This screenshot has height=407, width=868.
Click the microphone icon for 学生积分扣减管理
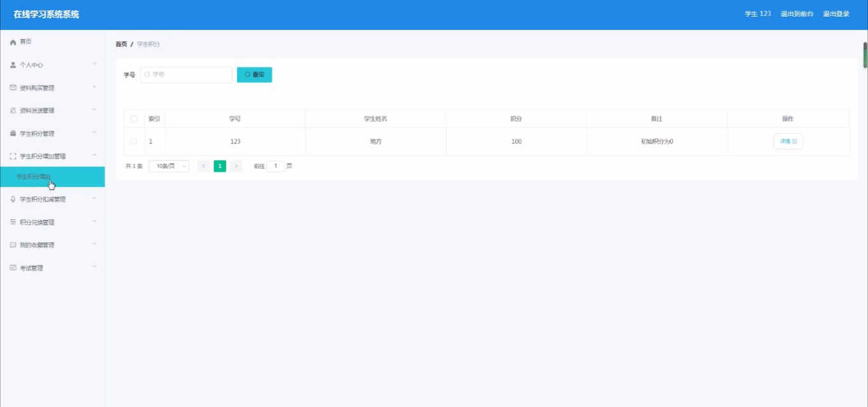[13, 199]
